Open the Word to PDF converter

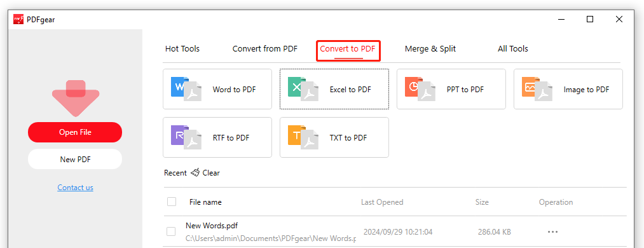click(217, 89)
